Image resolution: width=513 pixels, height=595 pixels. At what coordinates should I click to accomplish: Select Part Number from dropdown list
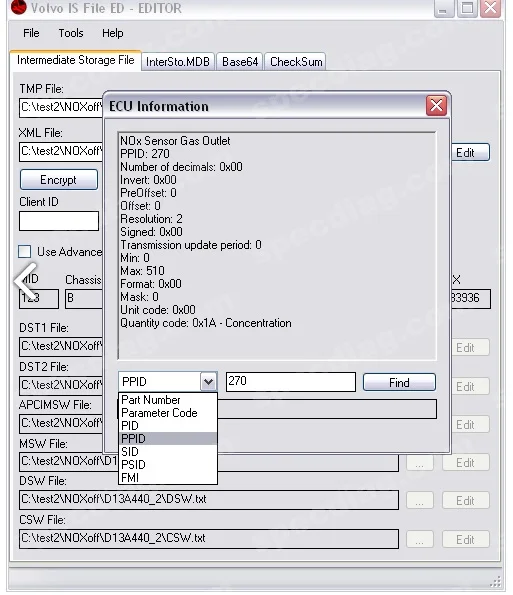click(168, 400)
